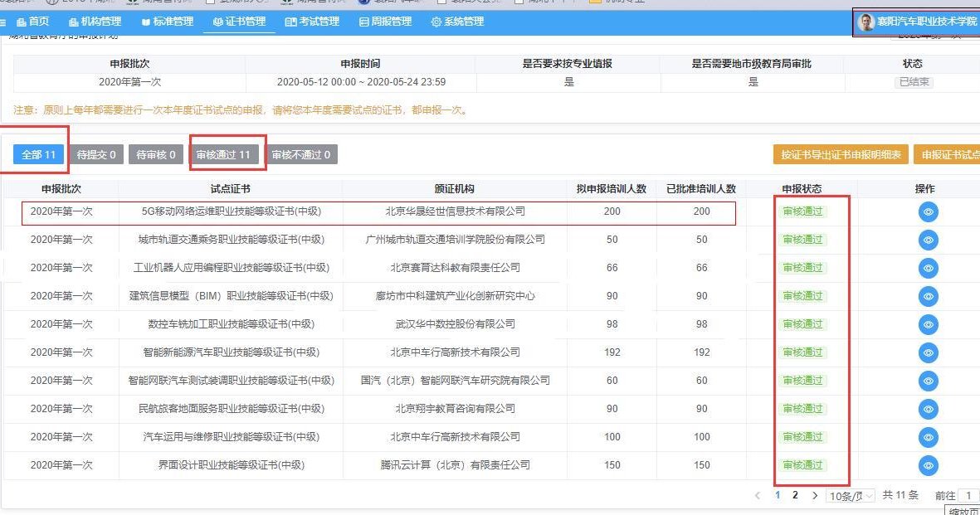
Task: Open the 考试管理 menu
Action: pos(312,22)
